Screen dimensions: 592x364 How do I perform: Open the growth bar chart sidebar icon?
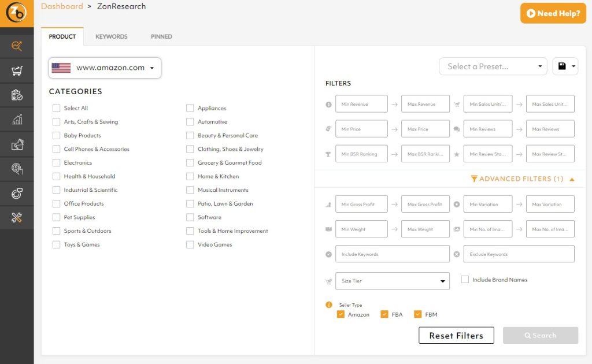point(17,120)
